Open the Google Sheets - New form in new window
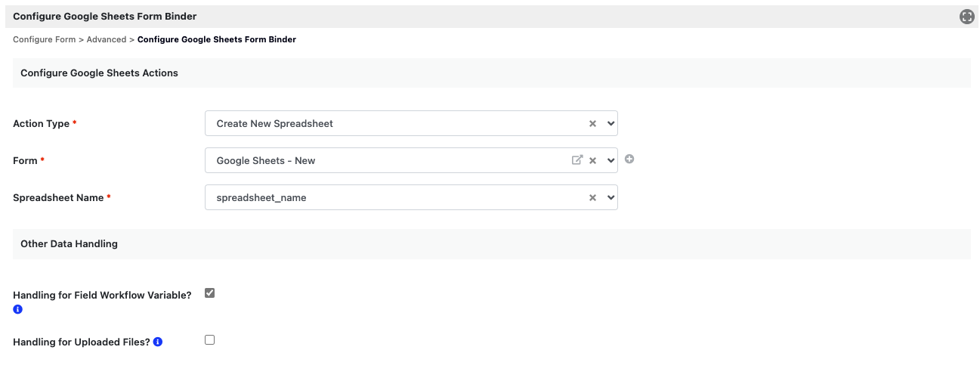Viewport: 980px width, 384px height. [x=577, y=160]
